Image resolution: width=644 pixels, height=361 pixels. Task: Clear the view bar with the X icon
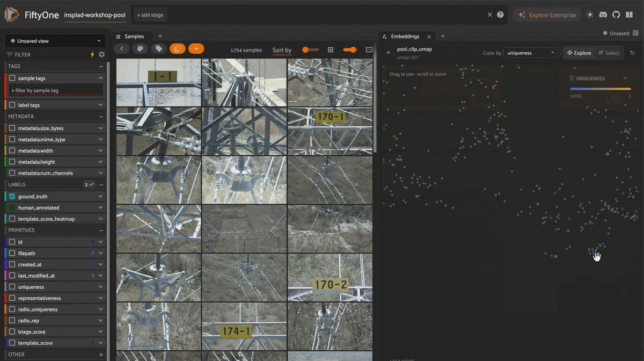[x=489, y=15]
